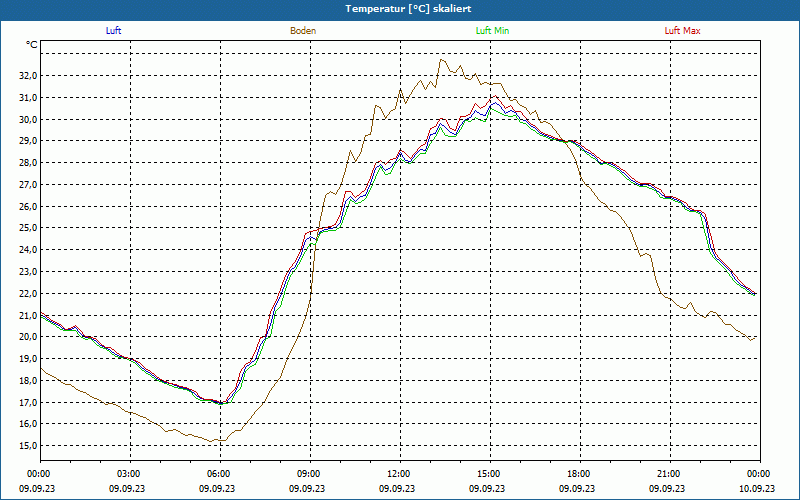800x500 pixels.
Task: Click the 19,0 y-axis value
Action: (x=27, y=359)
